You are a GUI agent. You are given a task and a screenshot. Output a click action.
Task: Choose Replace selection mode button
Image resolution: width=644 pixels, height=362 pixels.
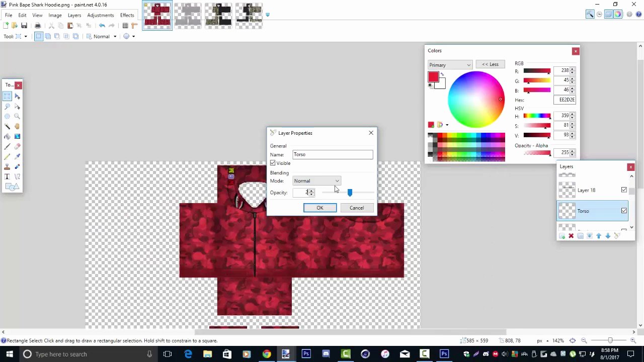(38, 36)
